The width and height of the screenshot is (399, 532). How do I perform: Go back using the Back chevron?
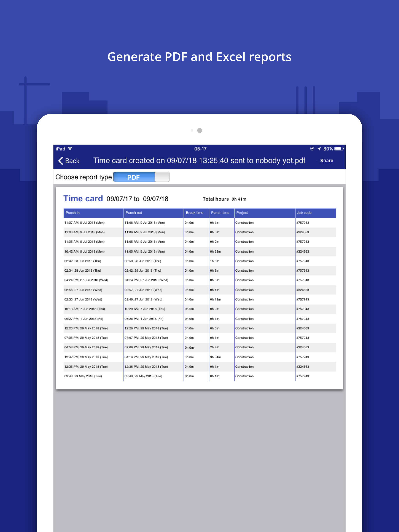(x=69, y=161)
